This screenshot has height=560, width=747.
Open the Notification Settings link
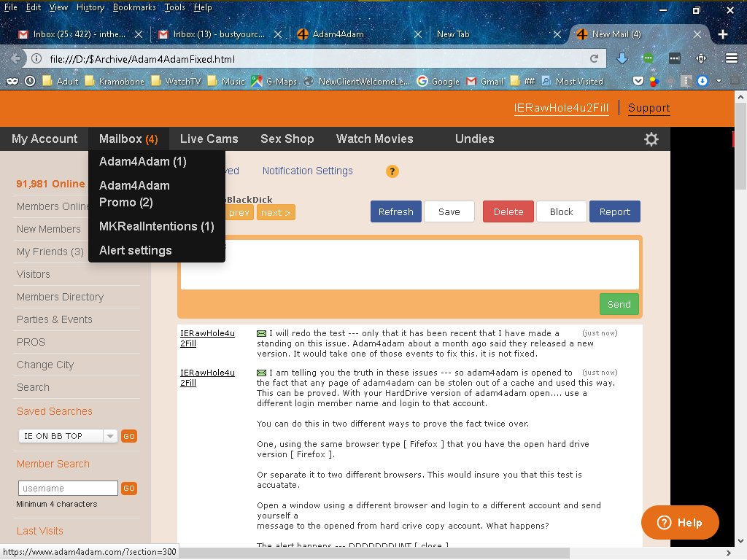307,171
